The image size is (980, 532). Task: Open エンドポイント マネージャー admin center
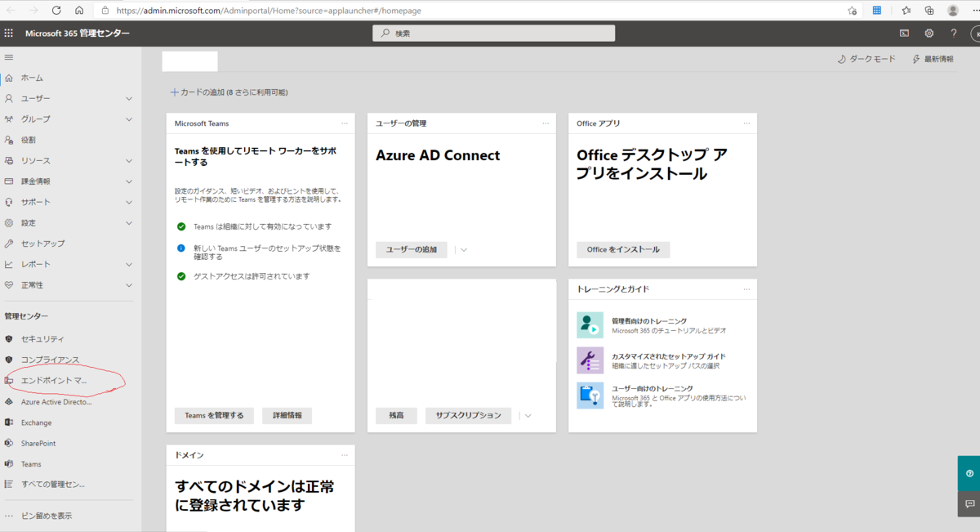[x=55, y=381]
